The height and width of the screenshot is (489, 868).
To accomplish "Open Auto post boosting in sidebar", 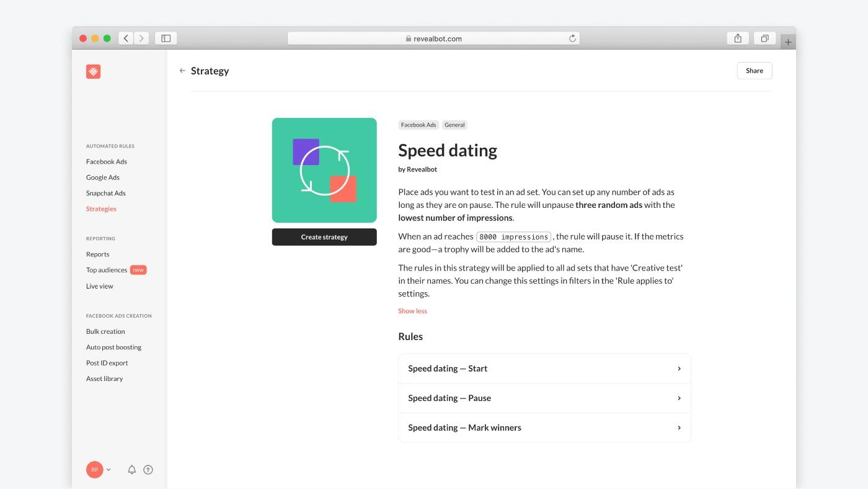I will (x=113, y=348).
